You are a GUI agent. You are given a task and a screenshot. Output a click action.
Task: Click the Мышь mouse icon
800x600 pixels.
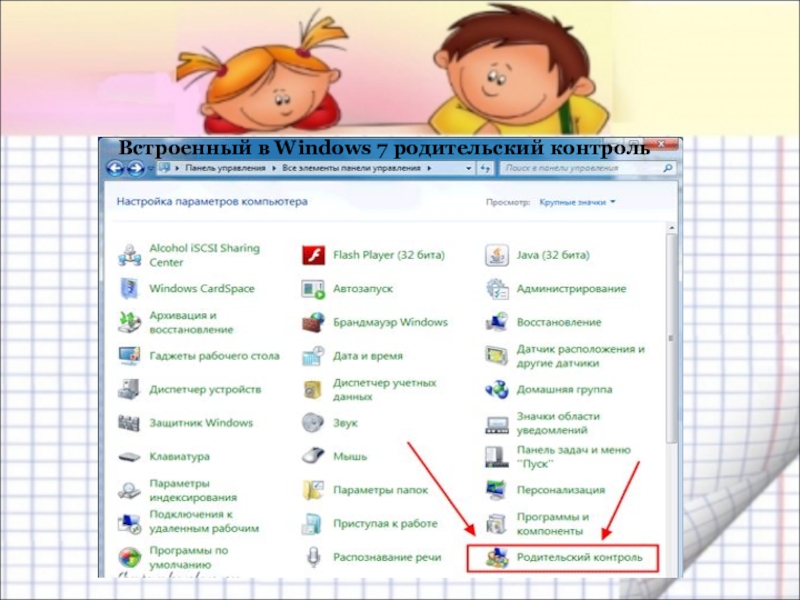(313, 456)
